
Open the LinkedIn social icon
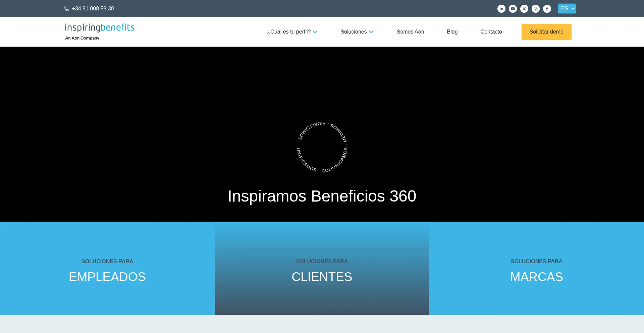(501, 9)
